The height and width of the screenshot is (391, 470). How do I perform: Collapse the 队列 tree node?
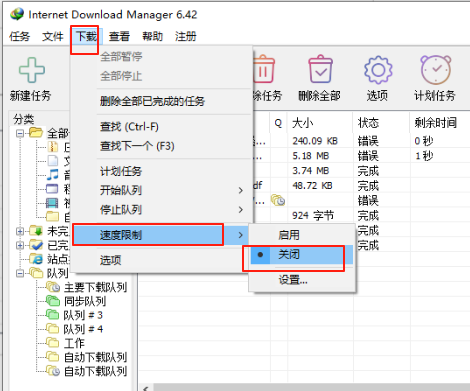[20, 273]
